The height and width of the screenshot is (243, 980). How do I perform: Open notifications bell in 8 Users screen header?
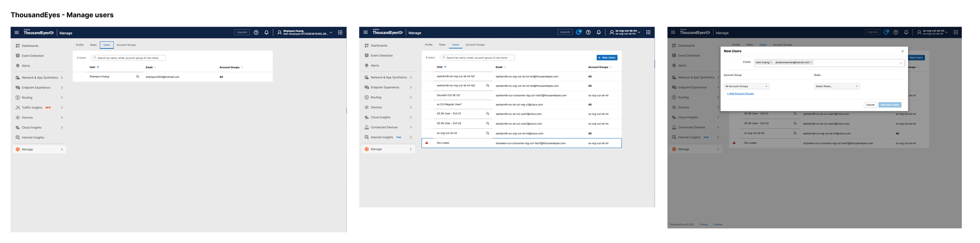pyautogui.click(x=599, y=32)
